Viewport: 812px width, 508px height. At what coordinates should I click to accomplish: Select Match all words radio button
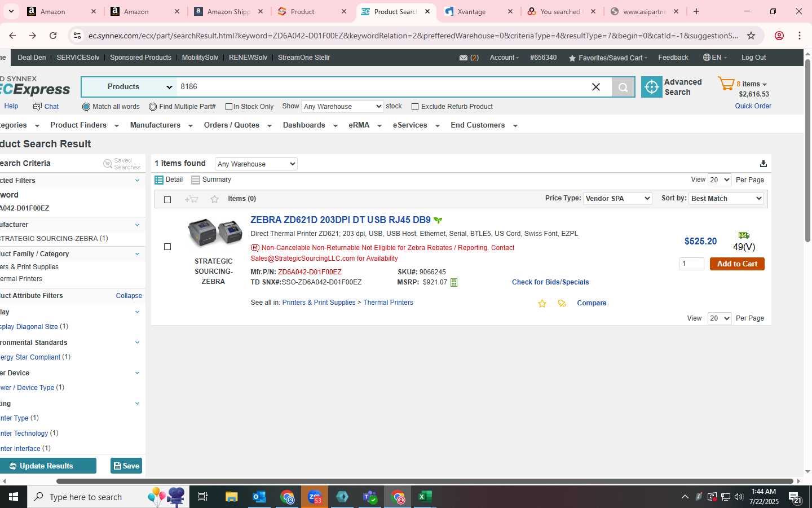tap(86, 107)
